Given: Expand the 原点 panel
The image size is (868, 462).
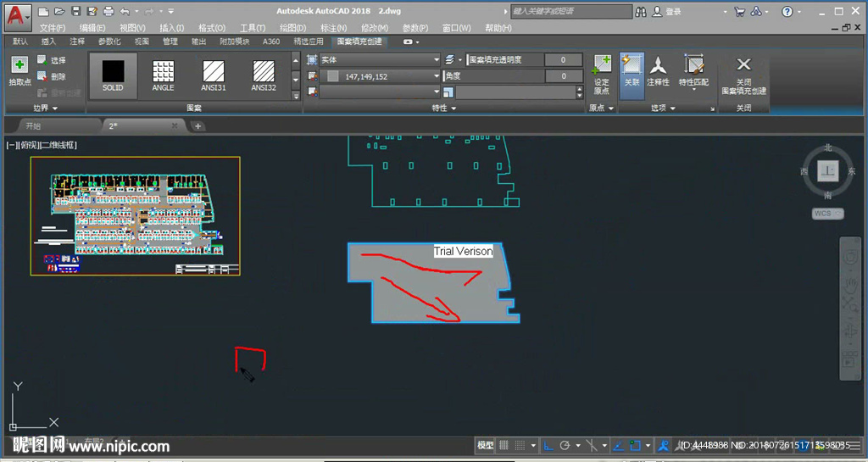Looking at the screenshot, I should 602,108.
